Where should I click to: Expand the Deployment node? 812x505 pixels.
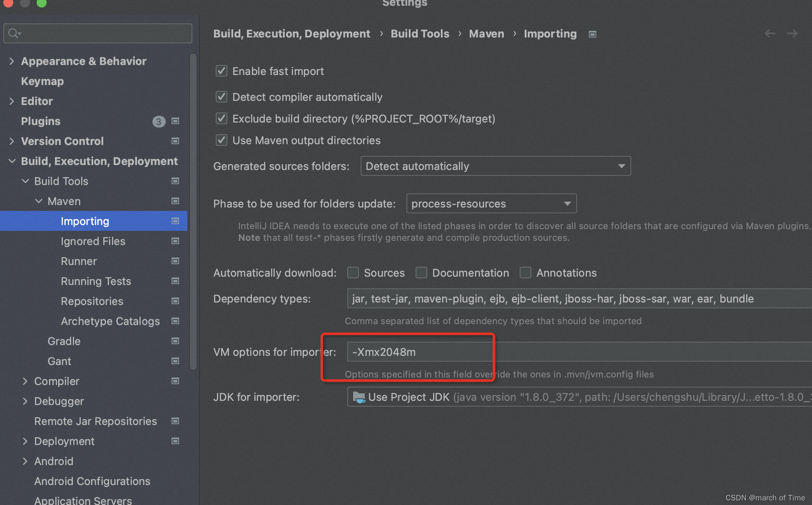[x=25, y=441]
